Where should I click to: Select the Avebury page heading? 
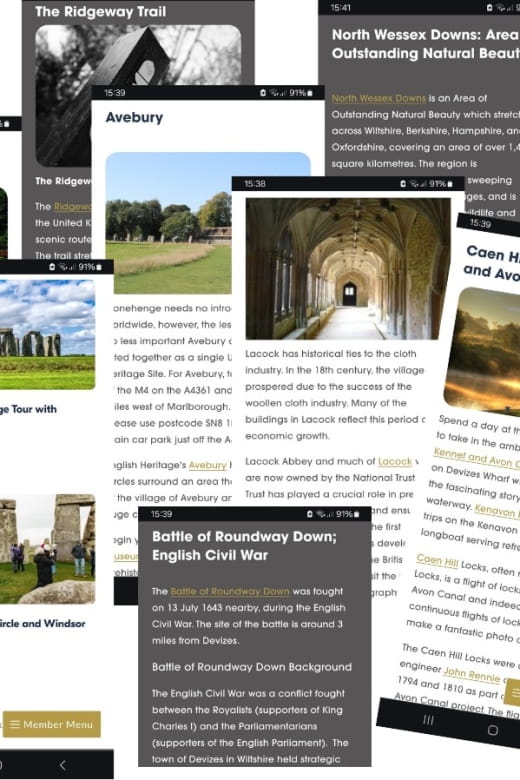[134, 117]
